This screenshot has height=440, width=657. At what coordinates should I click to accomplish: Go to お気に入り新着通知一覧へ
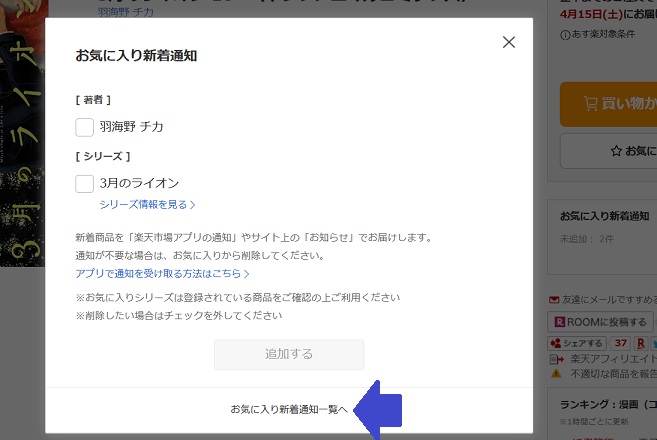click(289, 409)
